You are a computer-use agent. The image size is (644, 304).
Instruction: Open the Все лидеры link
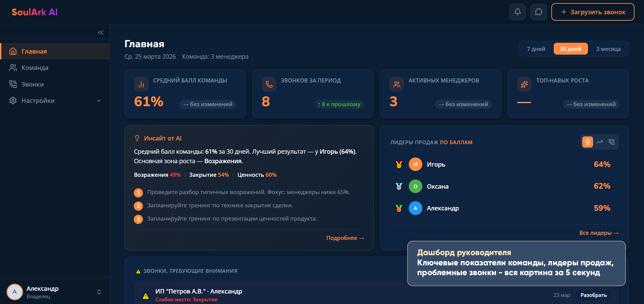coord(599,233)
